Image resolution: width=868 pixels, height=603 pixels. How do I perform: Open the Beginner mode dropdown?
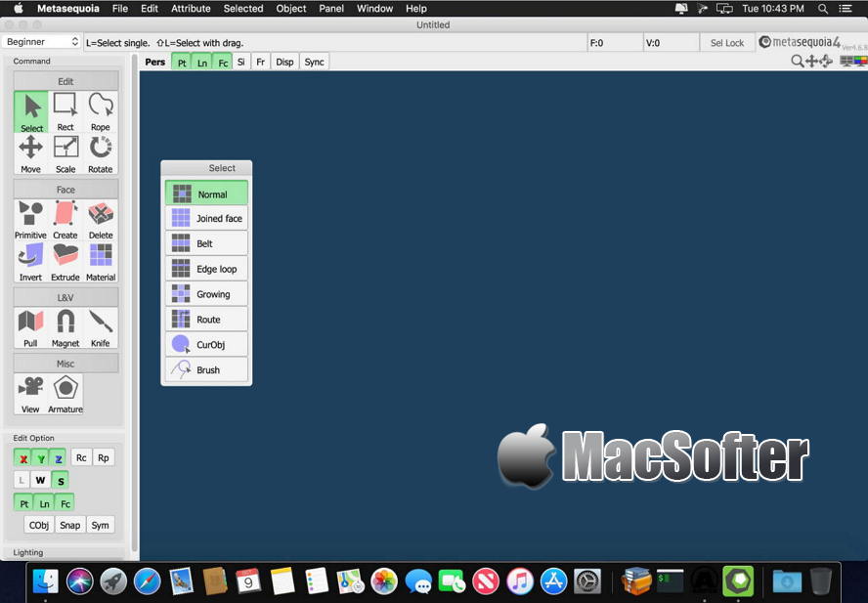42,42
